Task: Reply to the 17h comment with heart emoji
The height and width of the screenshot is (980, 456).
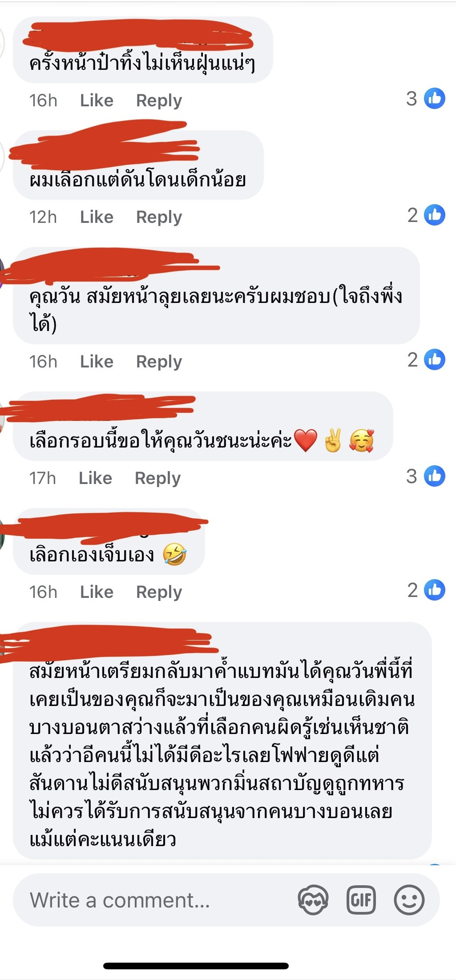Action: 157,478
